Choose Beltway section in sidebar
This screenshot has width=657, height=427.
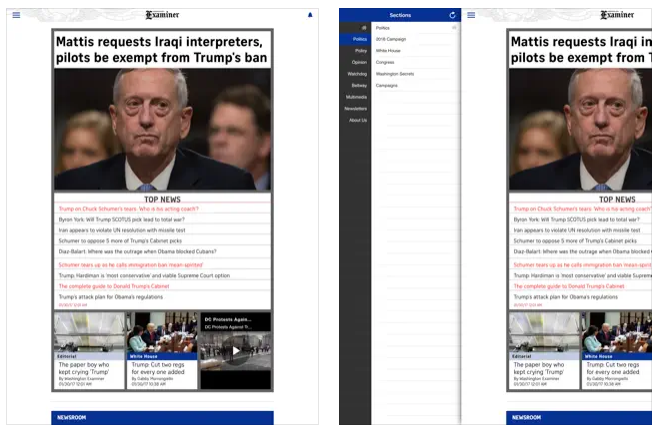[355, 85]
